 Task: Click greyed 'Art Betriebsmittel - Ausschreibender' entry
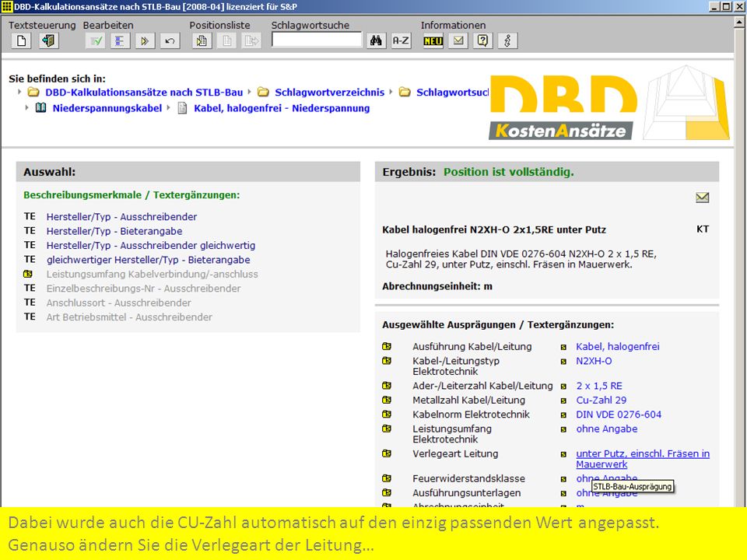click(129, 317)
